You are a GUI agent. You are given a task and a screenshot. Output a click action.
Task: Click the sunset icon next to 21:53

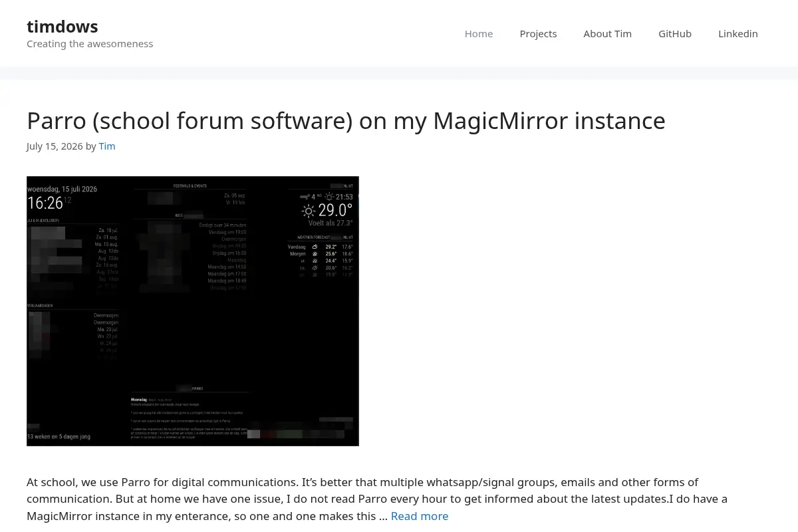click(x=329, y=197)
